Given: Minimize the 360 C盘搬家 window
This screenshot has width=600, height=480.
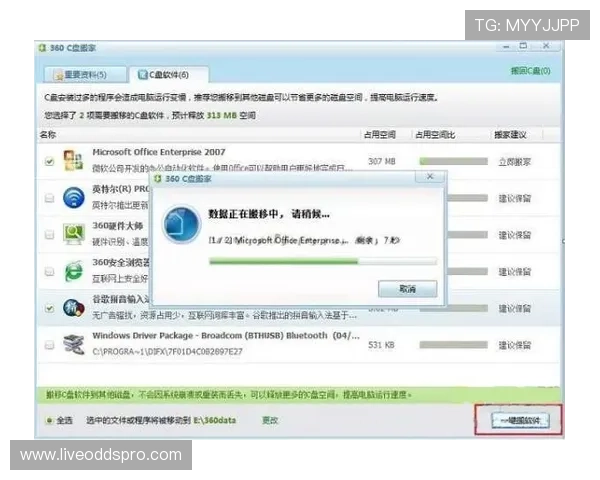Looking at the screenshot, I should click(506, 46).
